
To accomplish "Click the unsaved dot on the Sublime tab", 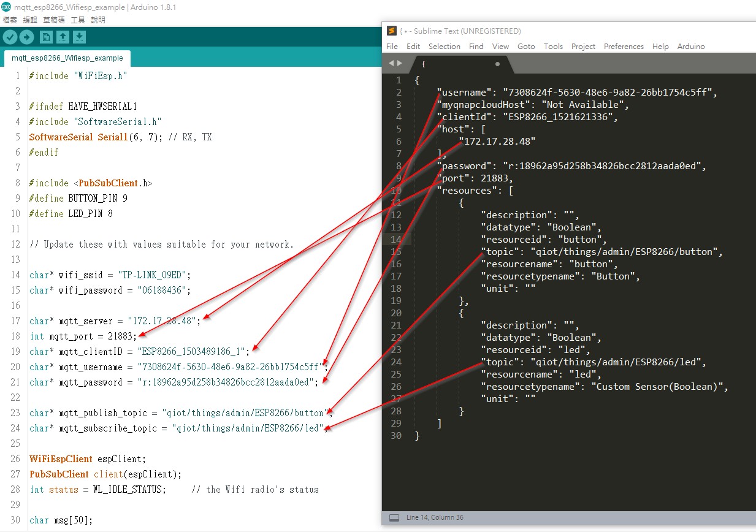I will coord(497,64).
